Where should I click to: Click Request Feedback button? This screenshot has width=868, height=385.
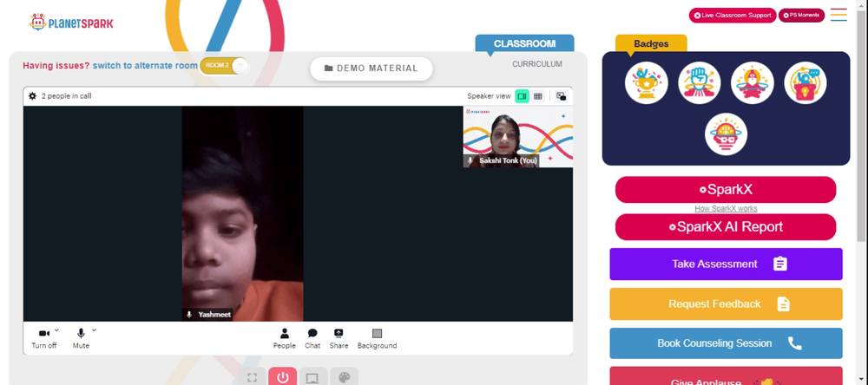[x=726, y=303]
